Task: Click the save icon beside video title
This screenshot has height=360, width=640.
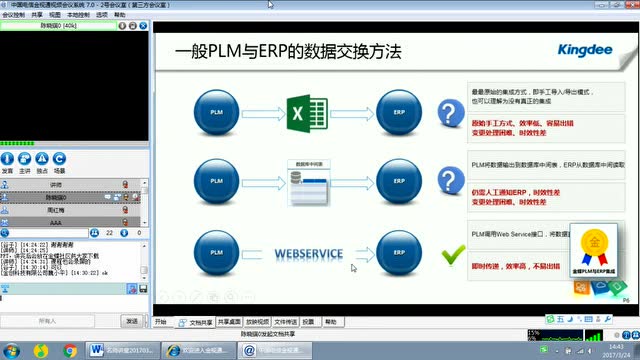Action: pos(133,26)
